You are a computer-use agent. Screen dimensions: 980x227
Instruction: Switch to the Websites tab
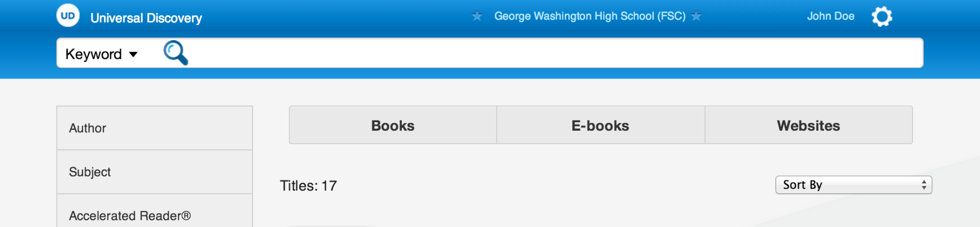(x=809, y=125)
